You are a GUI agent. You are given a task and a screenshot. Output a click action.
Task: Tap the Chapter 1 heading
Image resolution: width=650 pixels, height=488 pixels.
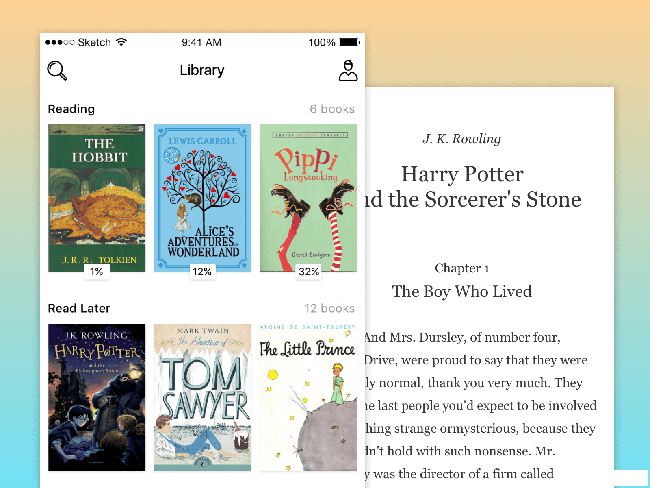coord(461,268)
